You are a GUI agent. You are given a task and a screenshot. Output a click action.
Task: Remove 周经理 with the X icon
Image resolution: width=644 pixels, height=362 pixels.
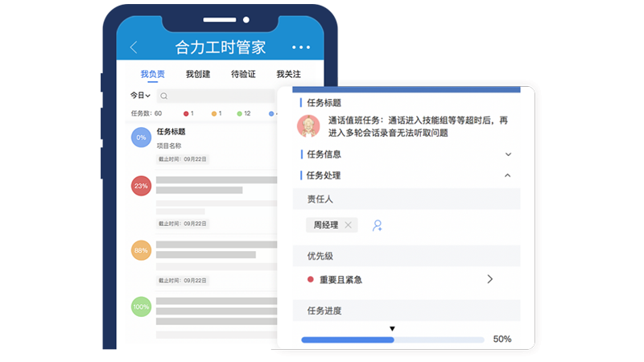(349, 225)
